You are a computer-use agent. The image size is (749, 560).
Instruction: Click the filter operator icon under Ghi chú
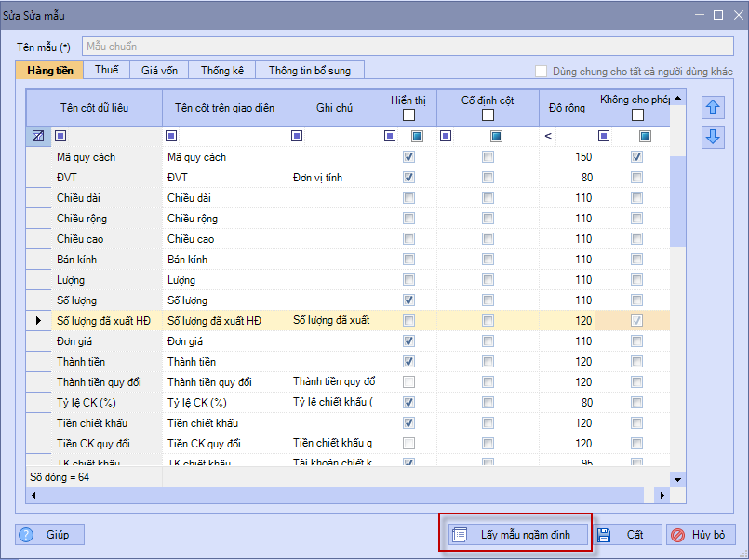pos(297,136)
